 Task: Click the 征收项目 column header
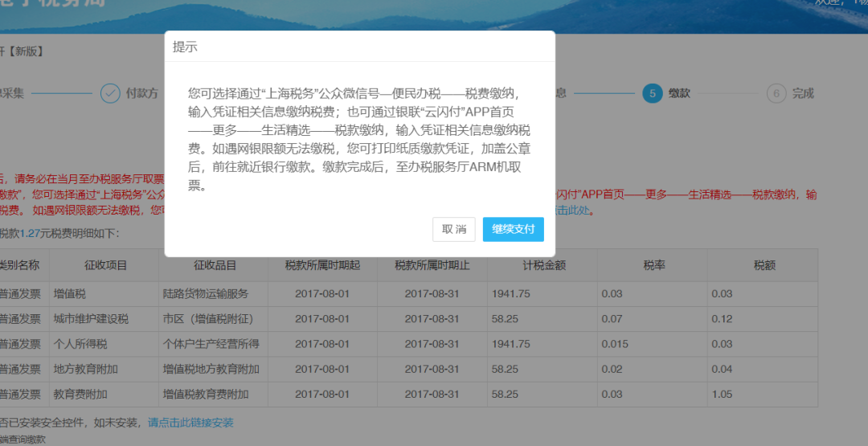pos(106,265)
